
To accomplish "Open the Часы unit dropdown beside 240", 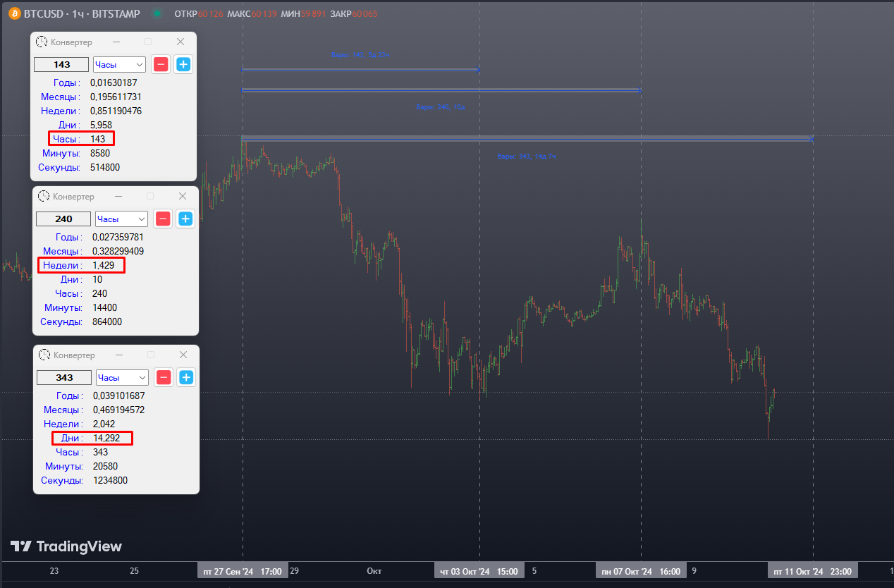I will (121, 219).
